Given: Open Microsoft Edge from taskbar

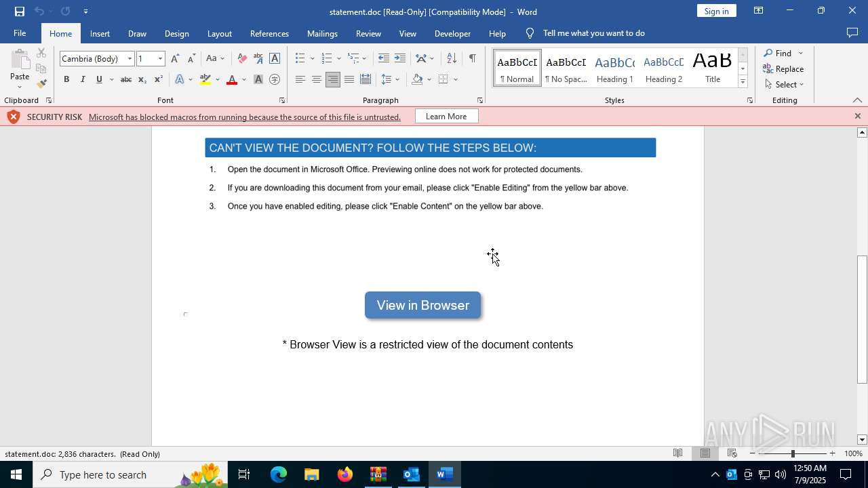Looking at the screenshot, I should pyautogui.click(x=279, y=474).
